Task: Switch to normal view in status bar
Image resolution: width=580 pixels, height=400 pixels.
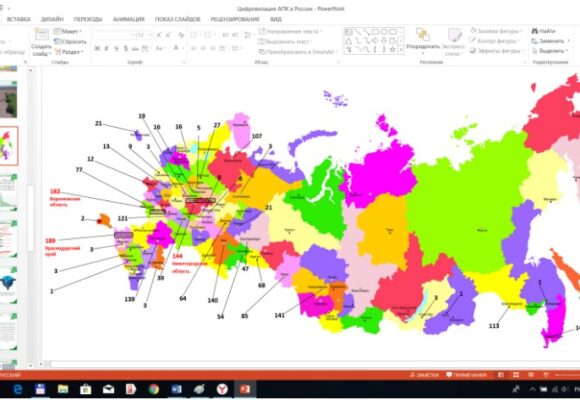Action: point(500,375)
